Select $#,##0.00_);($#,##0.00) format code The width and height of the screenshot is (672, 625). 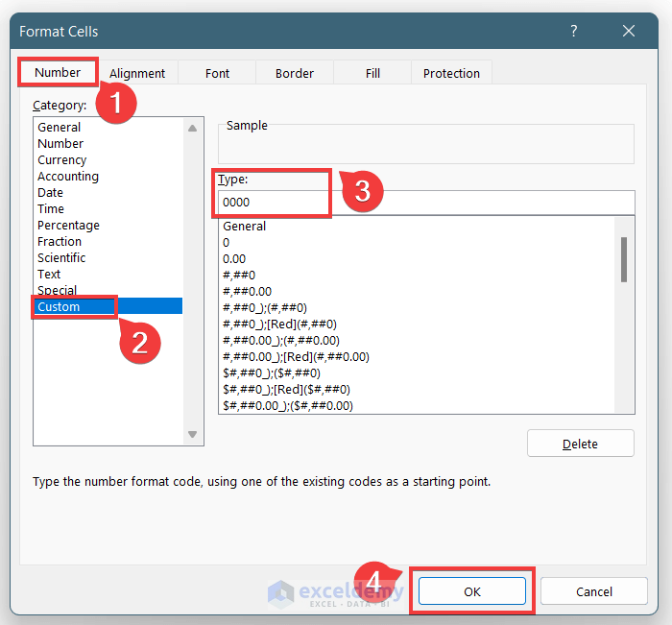click(x=417, y=405)
